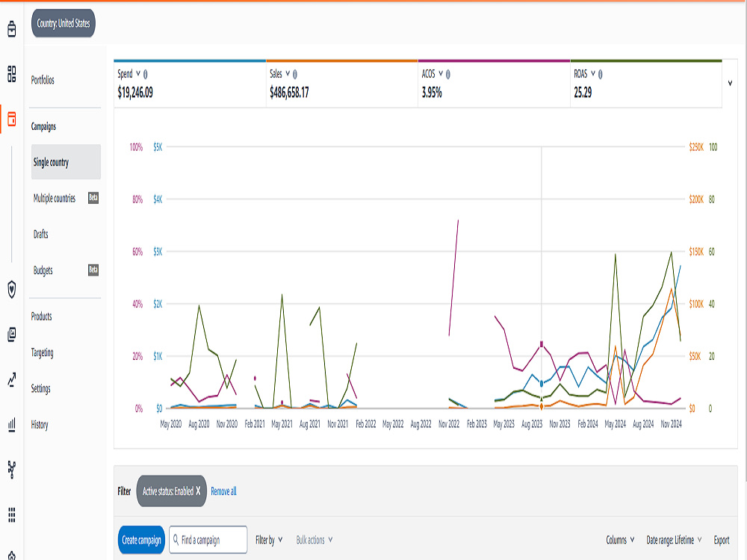Image resolution: width=747 pixels, height=560 pixels.
Task: Click the Remove all filters link
Action: pos(223,491)
